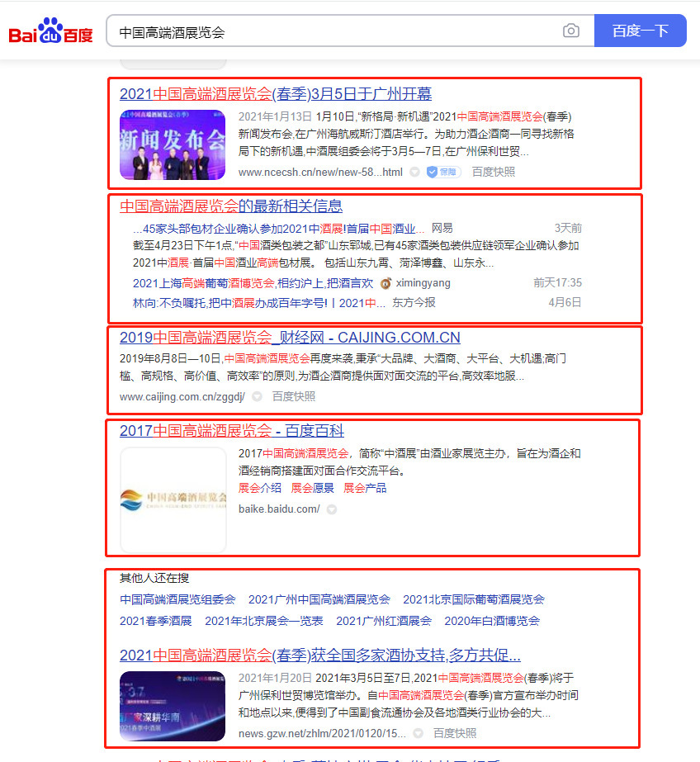The image size is (700, 762).
Task: Open 中国高端酒展览会的最新相关信息 heading
Action: pos(231,206)
